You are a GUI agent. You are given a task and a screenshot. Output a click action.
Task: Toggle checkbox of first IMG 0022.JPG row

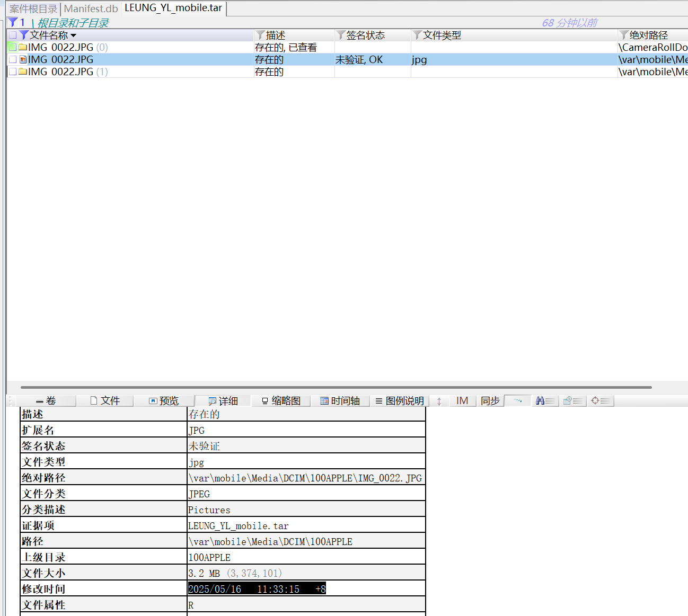coord(12,47)
